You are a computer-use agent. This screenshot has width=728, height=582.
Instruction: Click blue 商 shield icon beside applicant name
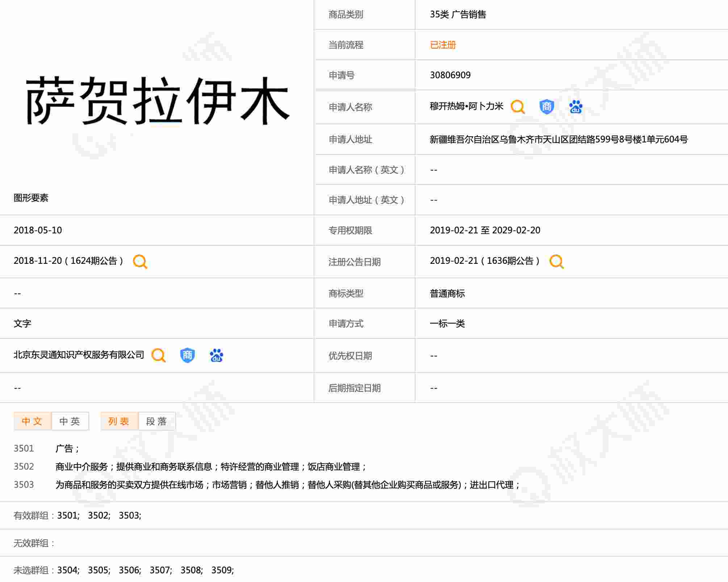547,107
